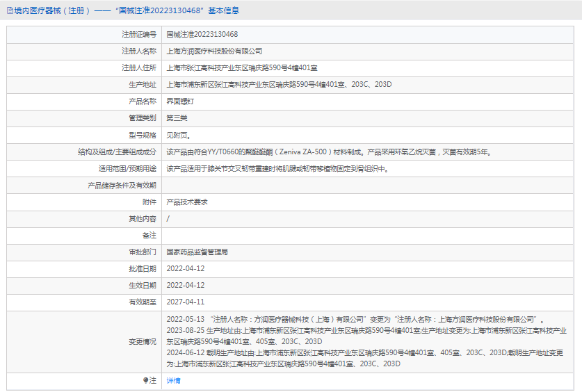582x392 pixels.
Task: Click the 附件 value 产品技术要求
Action: 187,202
